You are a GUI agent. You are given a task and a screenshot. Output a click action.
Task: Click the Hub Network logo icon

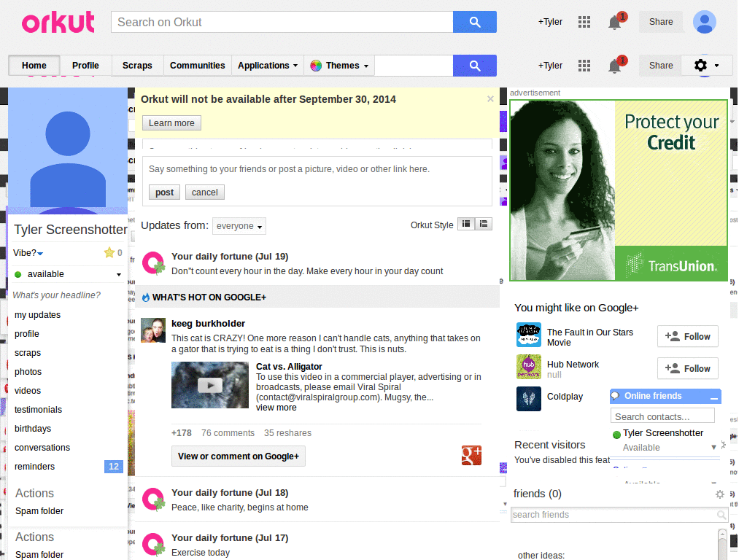[529, 367]
